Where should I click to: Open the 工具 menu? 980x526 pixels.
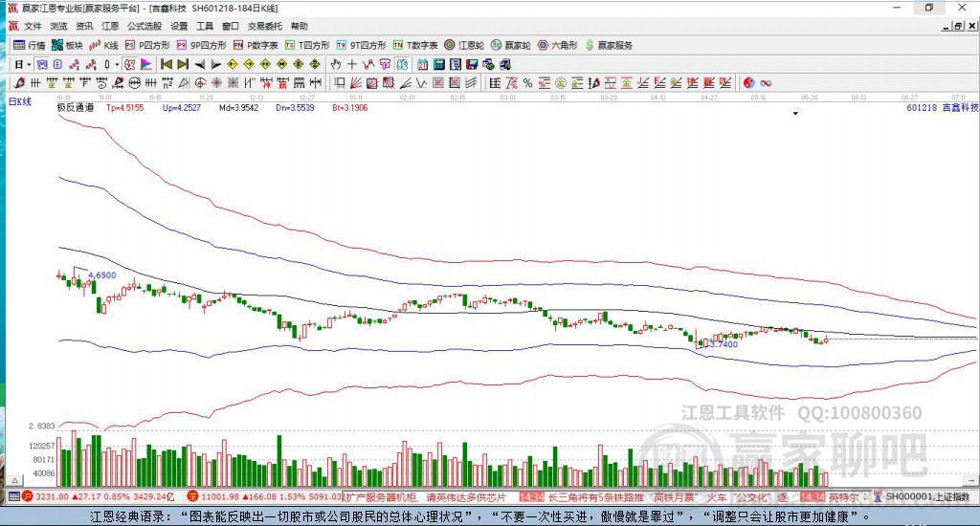point(205,26)
